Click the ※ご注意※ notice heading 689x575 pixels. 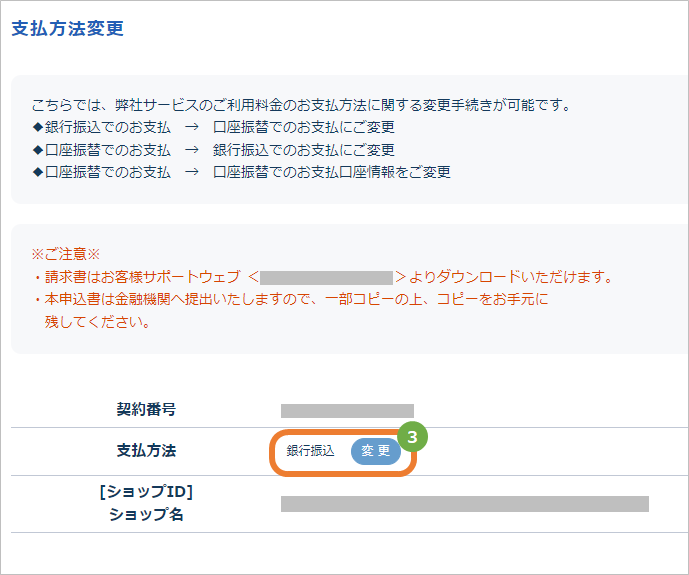click(66, 254)
